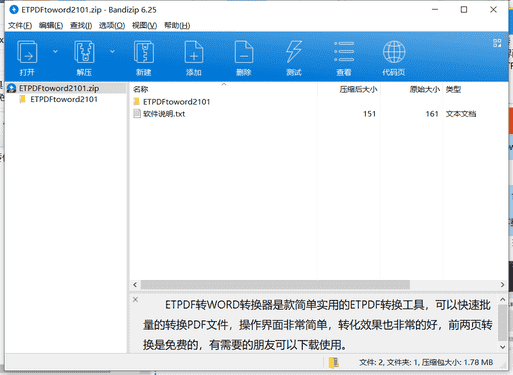The width and height of the screenshot is (513, 375).
Task: Select ETPDFtoword2101 folder in file list
Action: click(x=177, y=102)
